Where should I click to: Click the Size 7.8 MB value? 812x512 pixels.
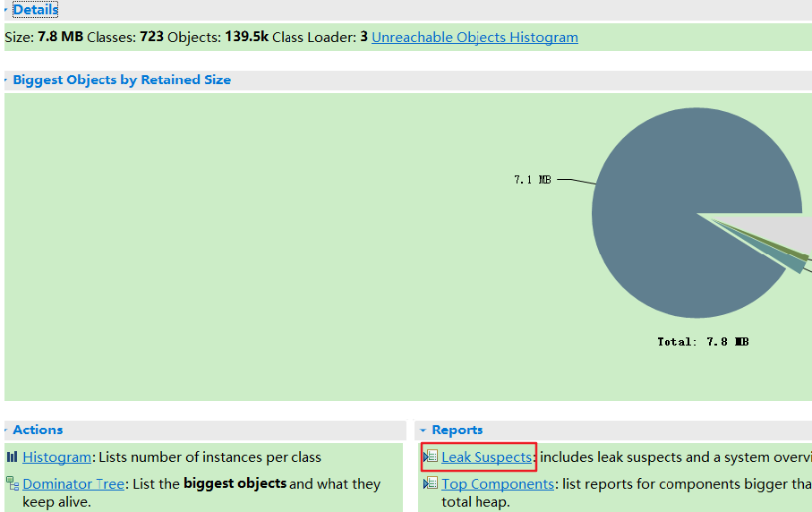click(60, 37)
